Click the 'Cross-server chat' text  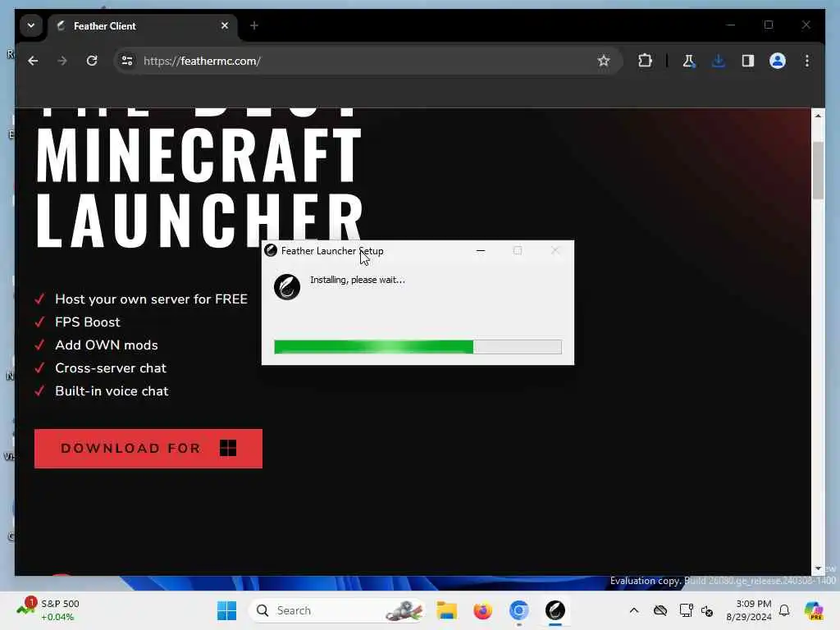111,368
